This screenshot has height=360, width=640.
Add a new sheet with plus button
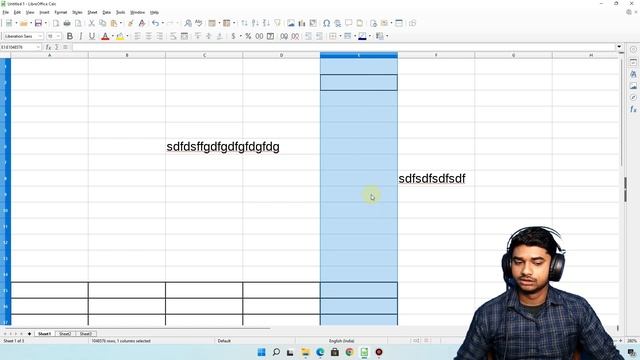pyautogui.click(x=29, y=334)
